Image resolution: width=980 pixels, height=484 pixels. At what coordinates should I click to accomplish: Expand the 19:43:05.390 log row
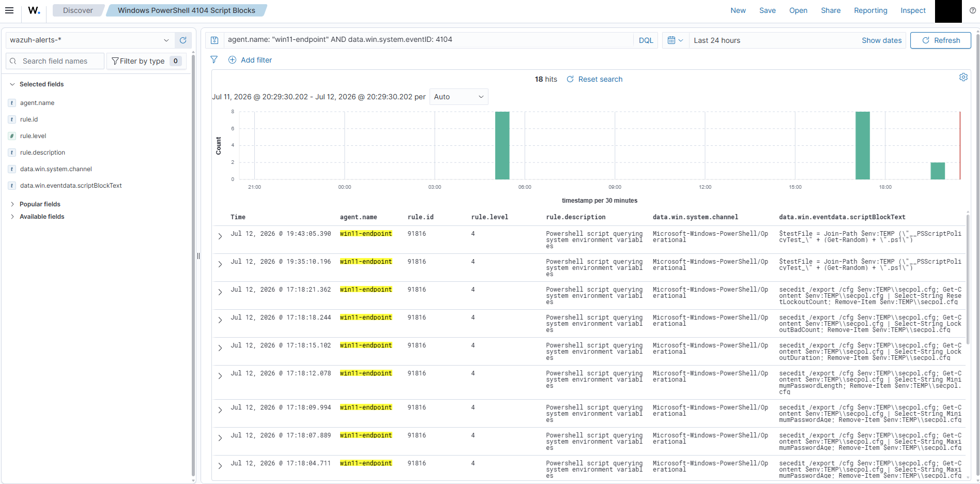[220, 236]
